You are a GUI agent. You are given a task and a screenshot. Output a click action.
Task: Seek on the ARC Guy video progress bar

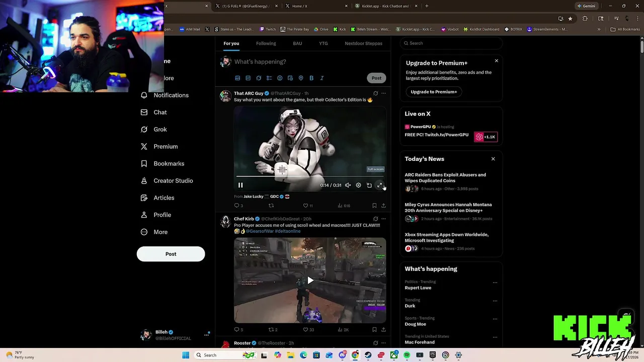point(310,176)
